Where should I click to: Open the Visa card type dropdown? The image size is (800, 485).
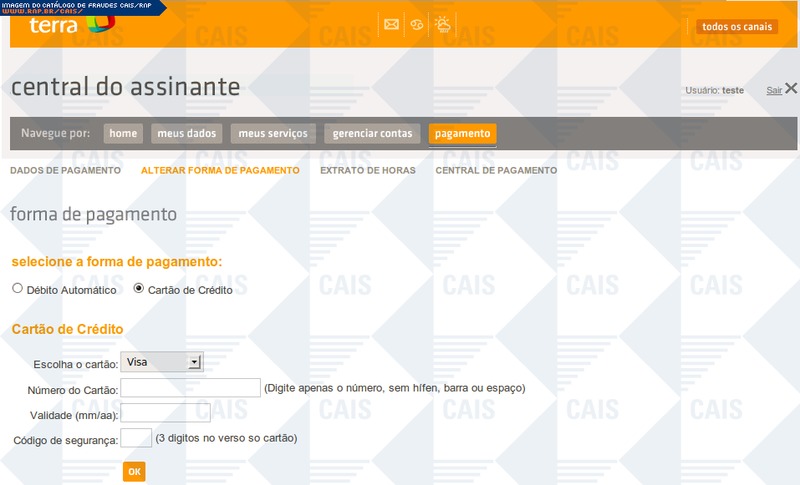pos(162,362)
